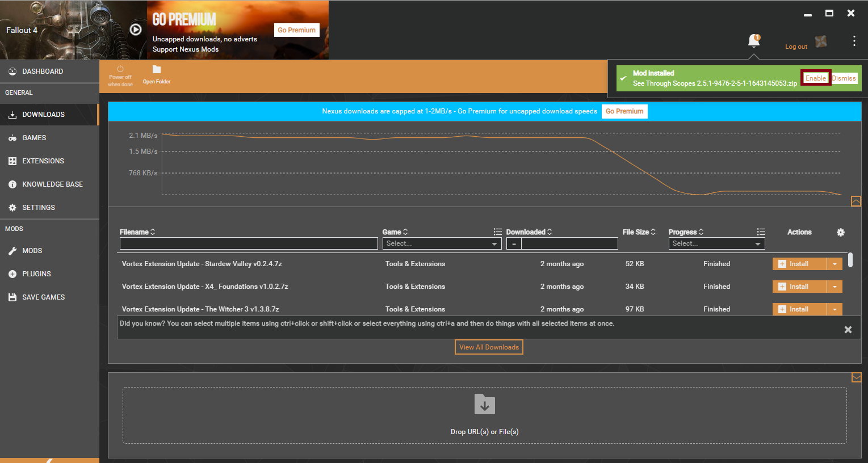Click the downloads table vertical scrollbar
Screen dimensions: 868x463
click(x=850, y=260)
